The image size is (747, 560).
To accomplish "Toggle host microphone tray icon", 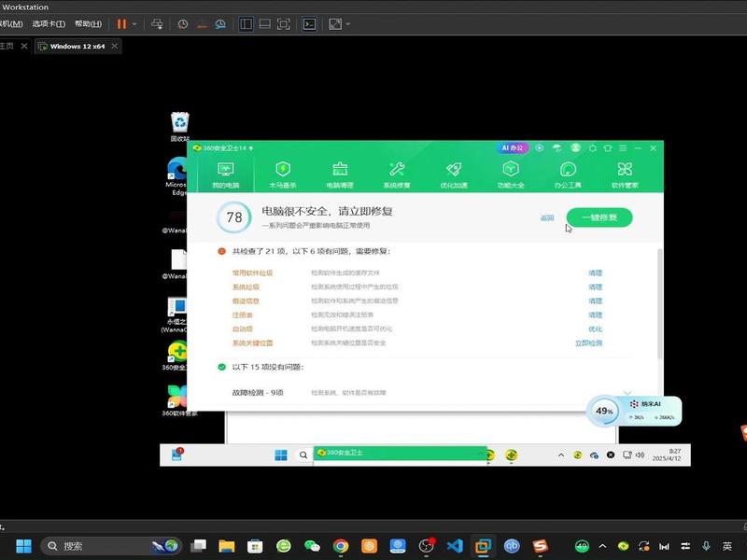I will click(706, 546).
